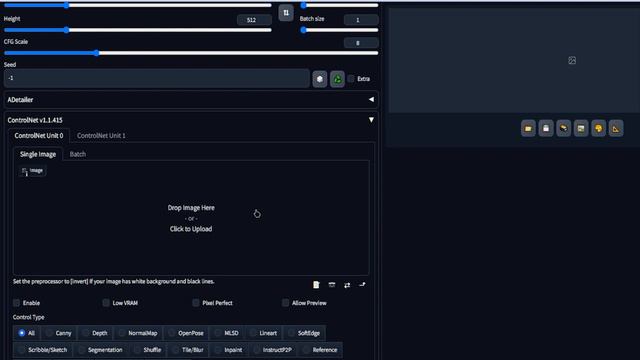Viewport: 640px width, 360px height.
Task: Reuse last seed with the green recycle button
Action: pyautogui.click(x=337, y=79)
